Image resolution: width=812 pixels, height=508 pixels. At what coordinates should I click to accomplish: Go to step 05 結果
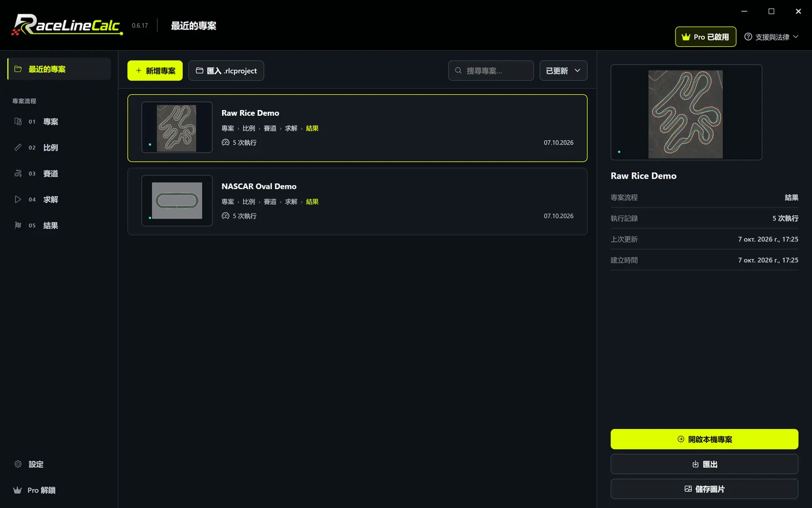59,225
